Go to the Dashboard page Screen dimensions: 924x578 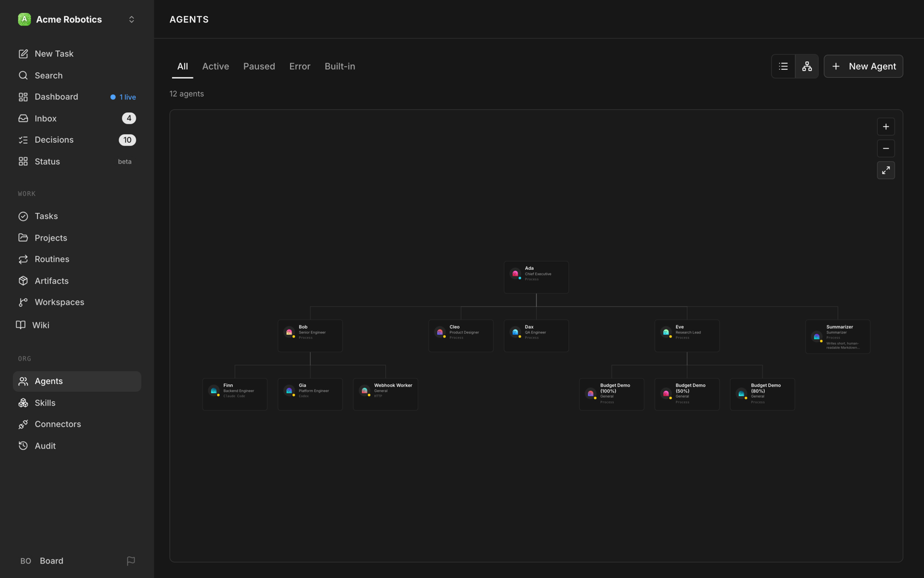click(x=77, y=97)
